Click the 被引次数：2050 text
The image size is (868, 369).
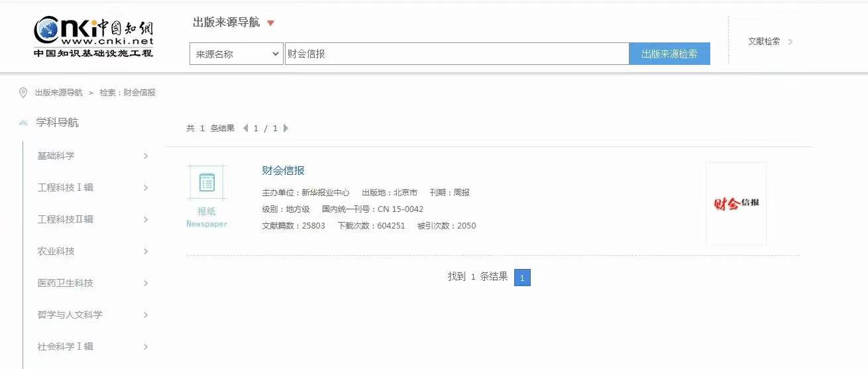pos(447,226)
